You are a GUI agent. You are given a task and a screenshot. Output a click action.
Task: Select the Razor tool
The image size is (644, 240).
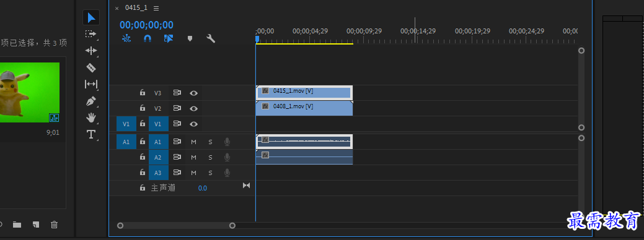(90, 67)
